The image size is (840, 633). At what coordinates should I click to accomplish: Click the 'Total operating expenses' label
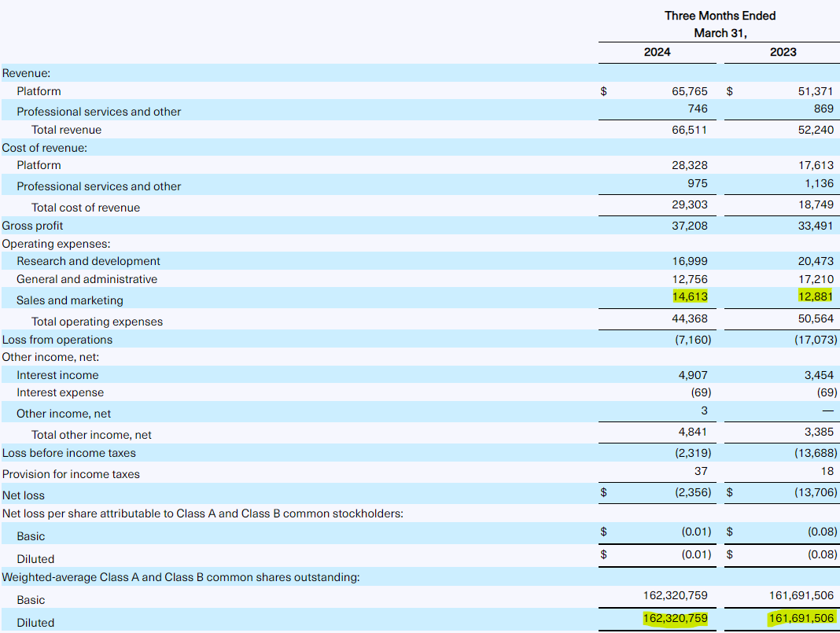(97, 322)
